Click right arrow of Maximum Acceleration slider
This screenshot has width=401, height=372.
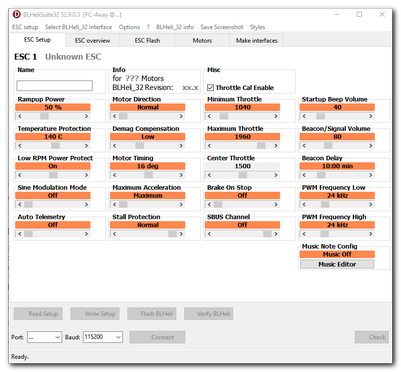pos(181,204)
